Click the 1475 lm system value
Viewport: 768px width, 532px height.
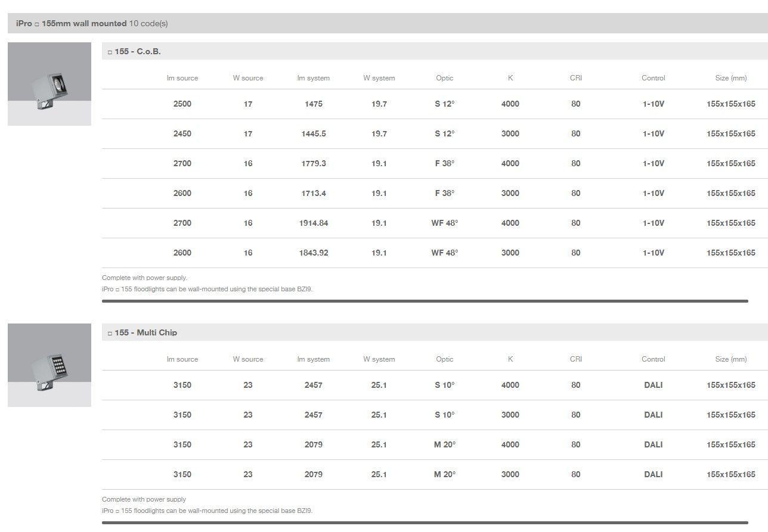[314, 104]
